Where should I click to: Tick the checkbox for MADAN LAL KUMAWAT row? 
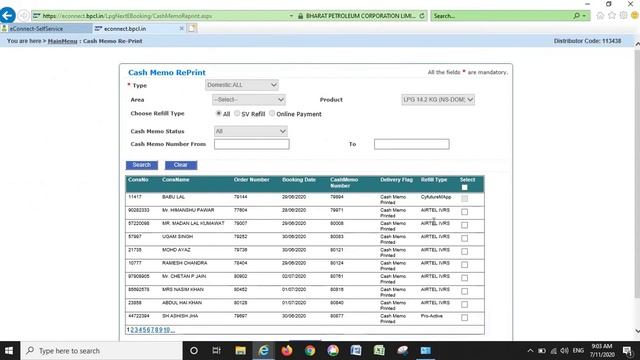point(464,225)
